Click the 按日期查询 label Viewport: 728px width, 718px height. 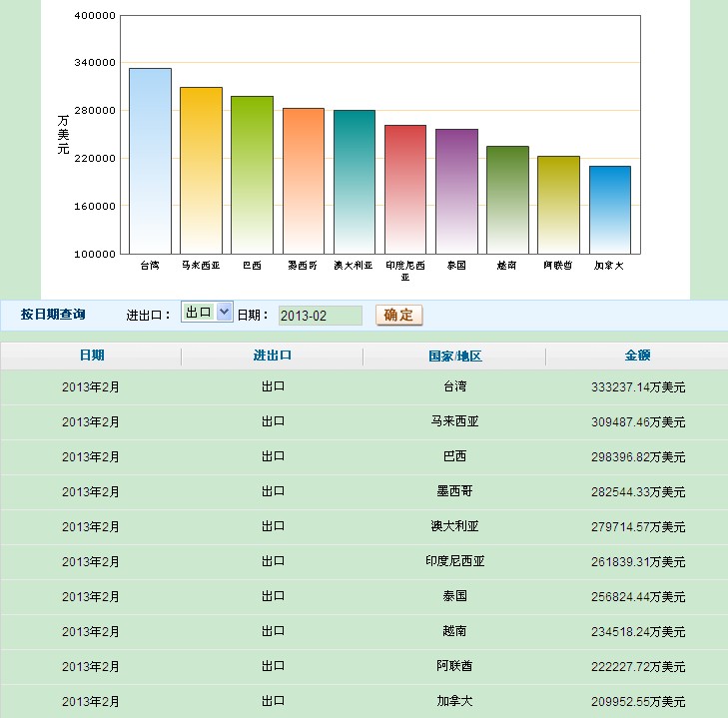pos(53,315)
